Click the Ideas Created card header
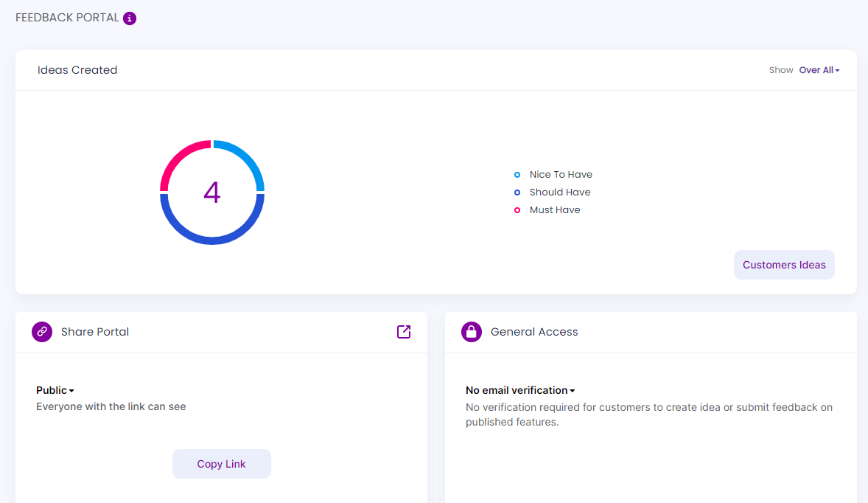The image size is (868, 503). pos(77,69)
